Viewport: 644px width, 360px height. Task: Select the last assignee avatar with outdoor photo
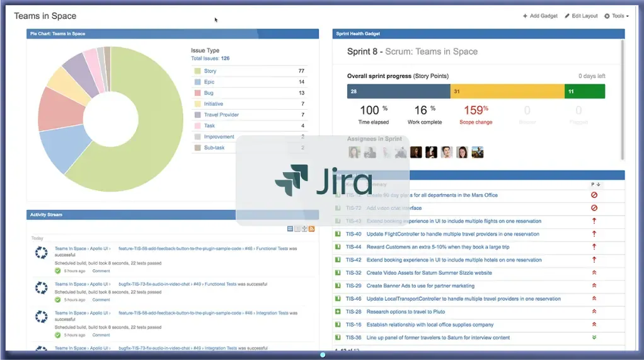[x=477, y=153]
